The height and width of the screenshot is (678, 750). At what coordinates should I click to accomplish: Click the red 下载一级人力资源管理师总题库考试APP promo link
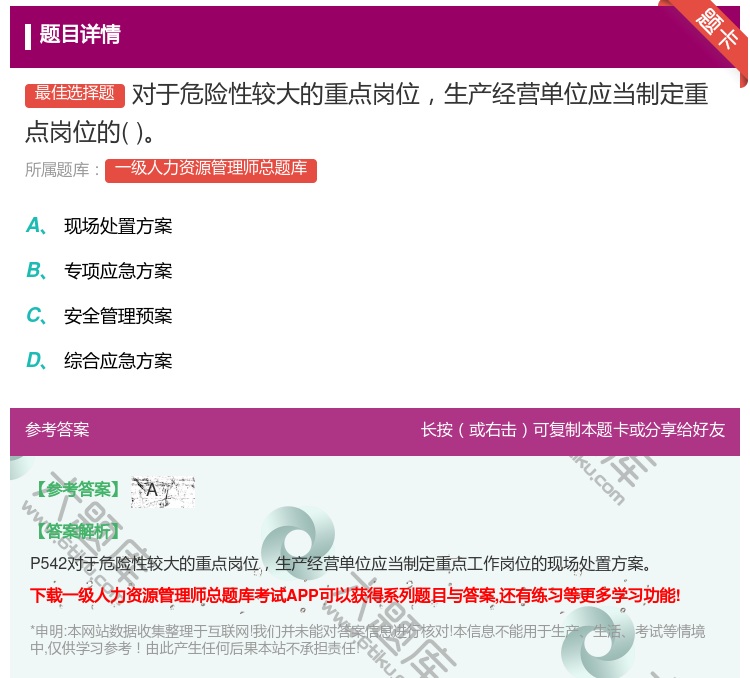(355, 595)
